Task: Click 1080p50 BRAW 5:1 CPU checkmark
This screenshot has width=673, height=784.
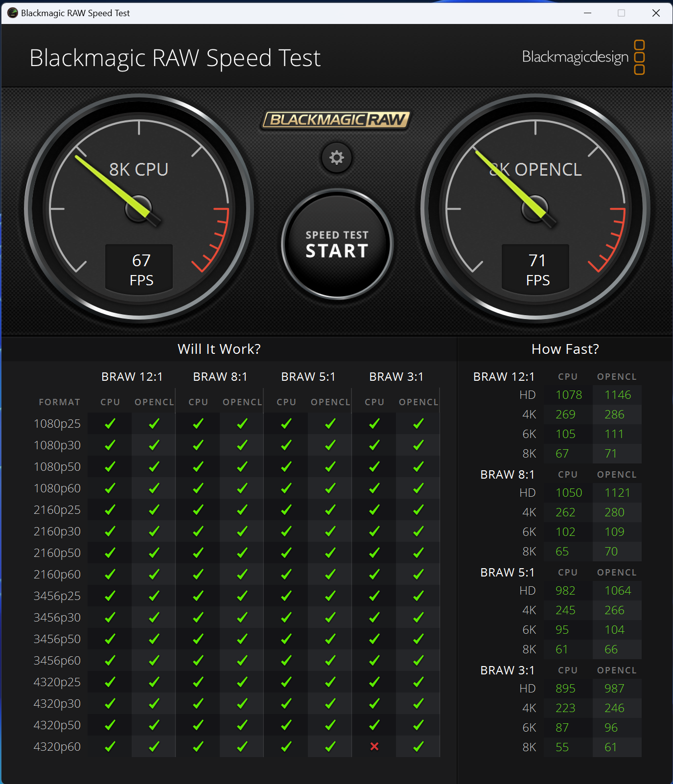Action: click(286, 466)
